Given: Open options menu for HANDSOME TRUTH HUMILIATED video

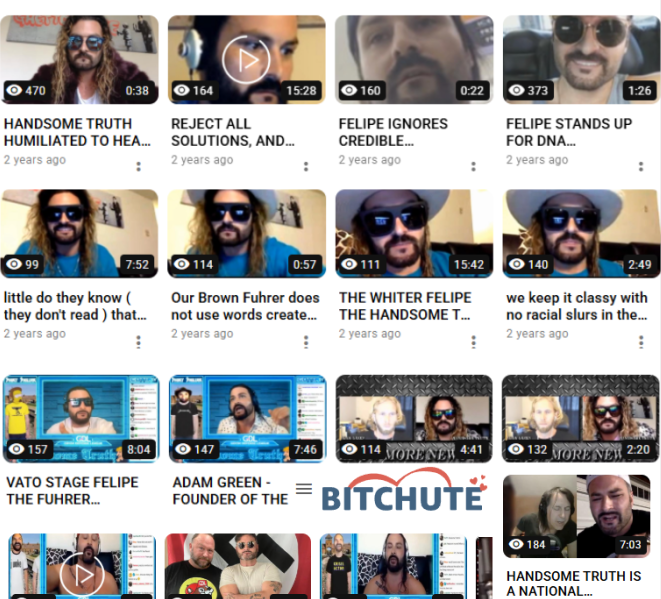Looking at the screenshot, I should 138,167.
